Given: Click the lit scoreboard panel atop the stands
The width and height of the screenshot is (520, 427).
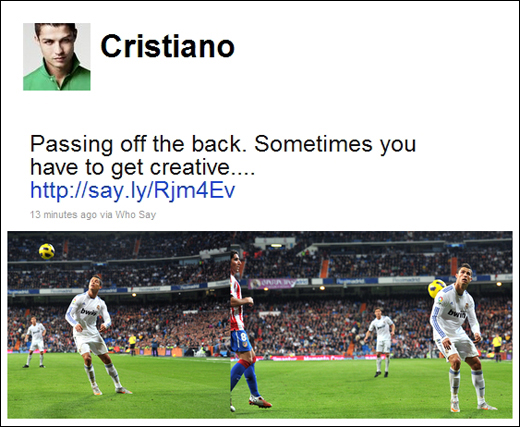Looking at the screenshot, I should [x=276, y=245].
